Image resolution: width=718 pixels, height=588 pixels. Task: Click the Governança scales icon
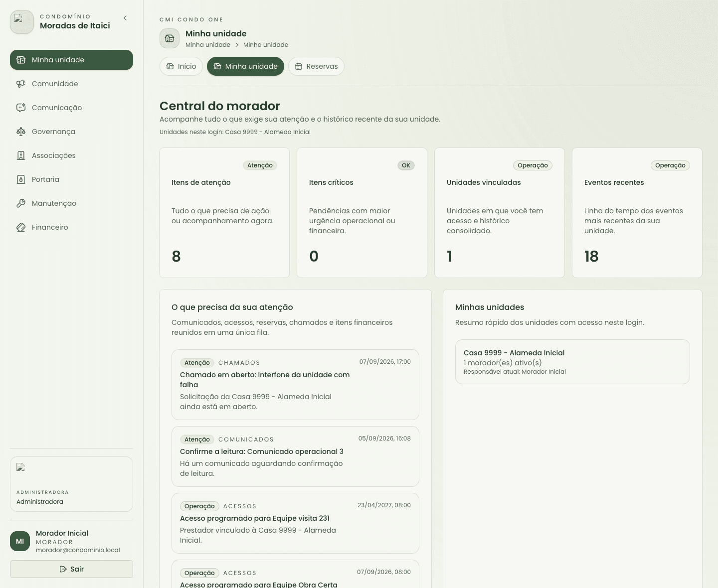tap(21, 132)
